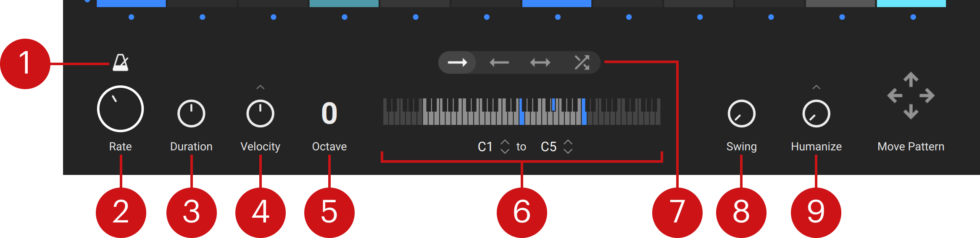Select the forward direction arrow
This screenshot has width=980, height=238.
pyautogui.click(x=457, y=63)
